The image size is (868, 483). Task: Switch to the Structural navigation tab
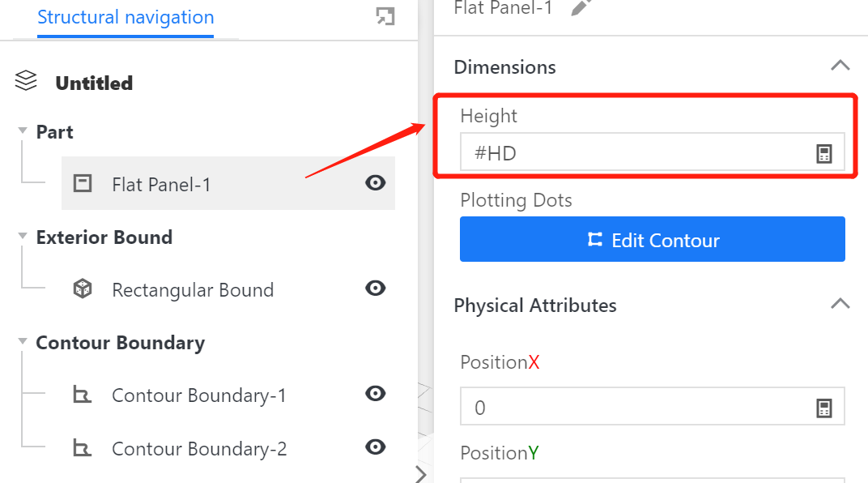point(126,18)
